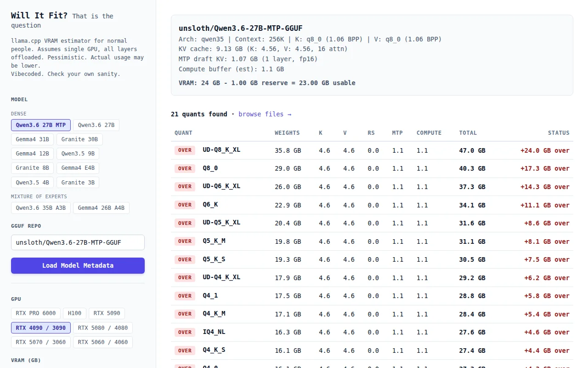
Task: Select the H100 GPU chip
Action: 74,313
